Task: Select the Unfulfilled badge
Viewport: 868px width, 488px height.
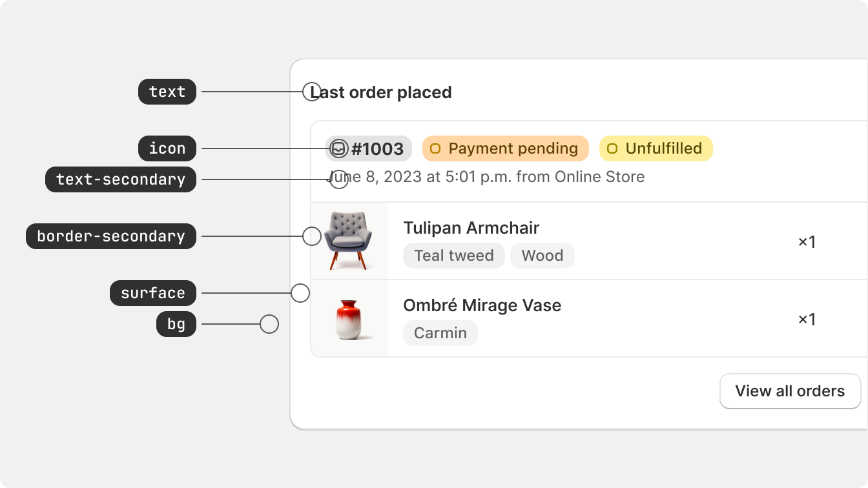Action: pos(656,148)
